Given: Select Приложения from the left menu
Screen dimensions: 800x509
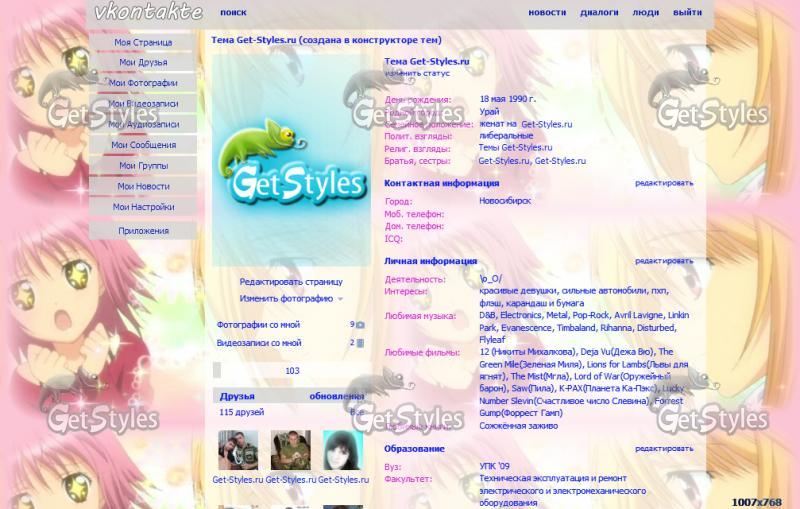Looking at the screenshot, I should tap(143, 230).
